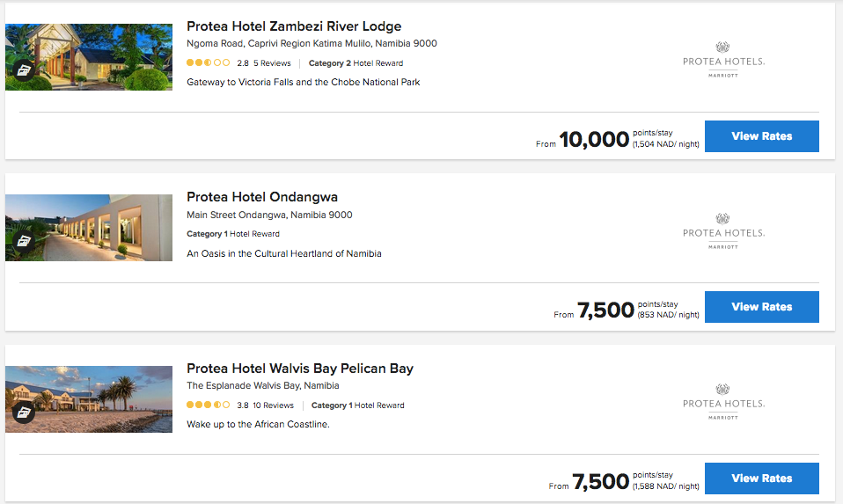Open photo gallery icon on Zambezi River Lodge
Image resolution: width=843 pixels, height=504 pixels.
pyautogui.click(x=24, y=69)
